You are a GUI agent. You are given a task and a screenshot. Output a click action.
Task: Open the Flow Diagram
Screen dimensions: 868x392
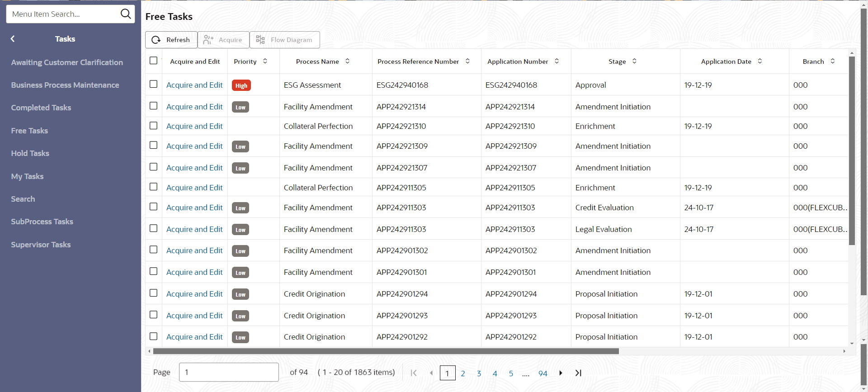point(285,40)
